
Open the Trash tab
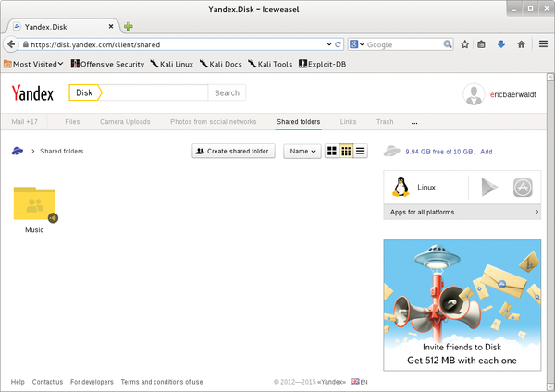(x=385, y=122)
